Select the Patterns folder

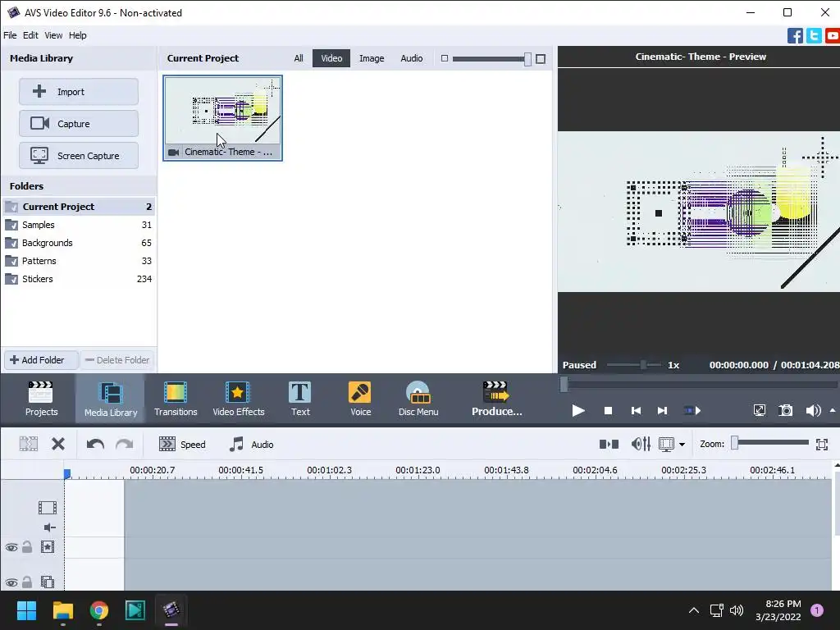(x=79, y=261)
